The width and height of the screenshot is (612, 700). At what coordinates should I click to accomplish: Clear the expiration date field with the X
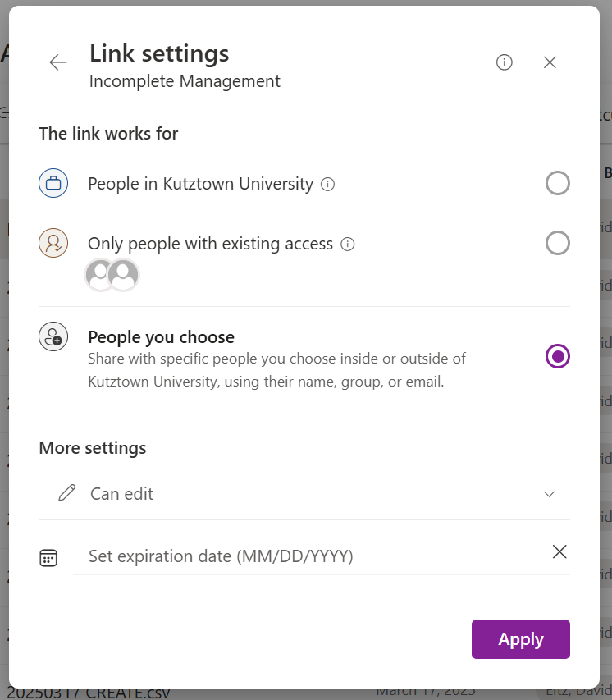[x=559, y=551]
